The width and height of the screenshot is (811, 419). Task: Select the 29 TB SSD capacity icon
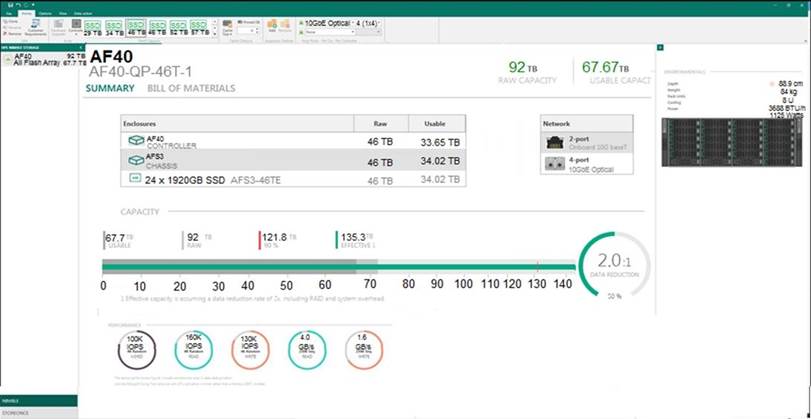point(91,27)
